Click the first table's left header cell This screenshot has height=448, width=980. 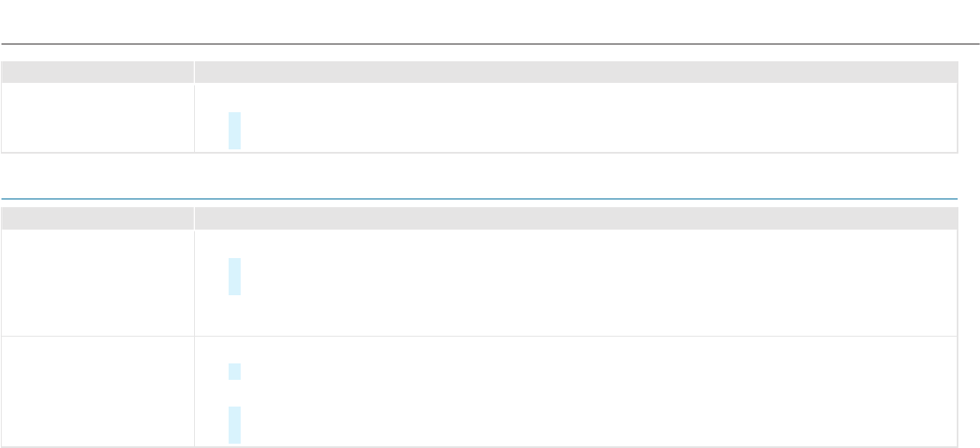[97, 72]
